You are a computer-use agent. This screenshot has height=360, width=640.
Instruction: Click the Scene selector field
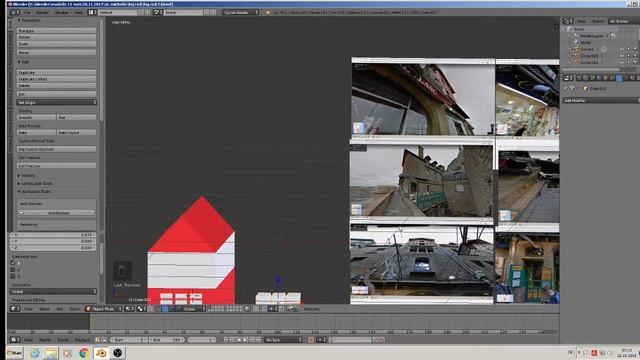coord(183,13)
